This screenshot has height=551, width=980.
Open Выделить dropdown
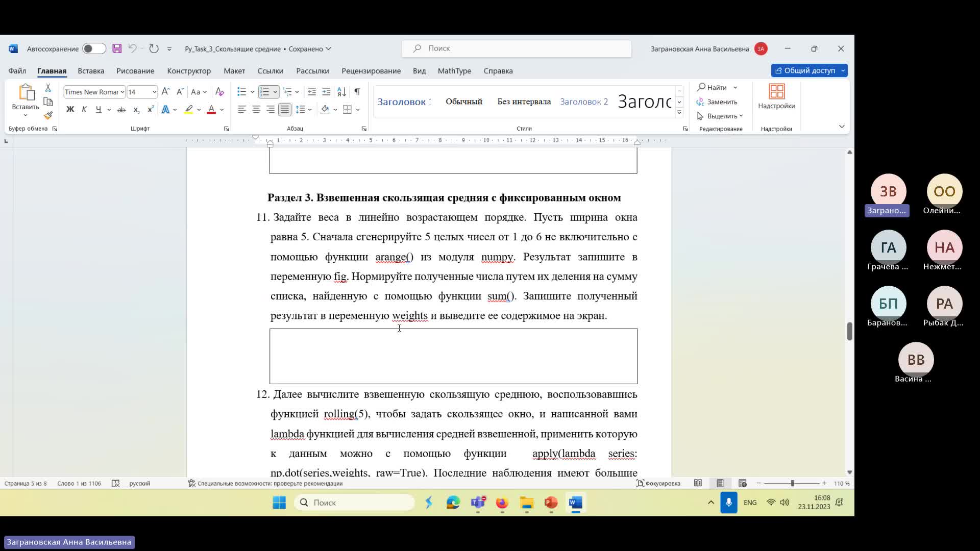(720, 116)
